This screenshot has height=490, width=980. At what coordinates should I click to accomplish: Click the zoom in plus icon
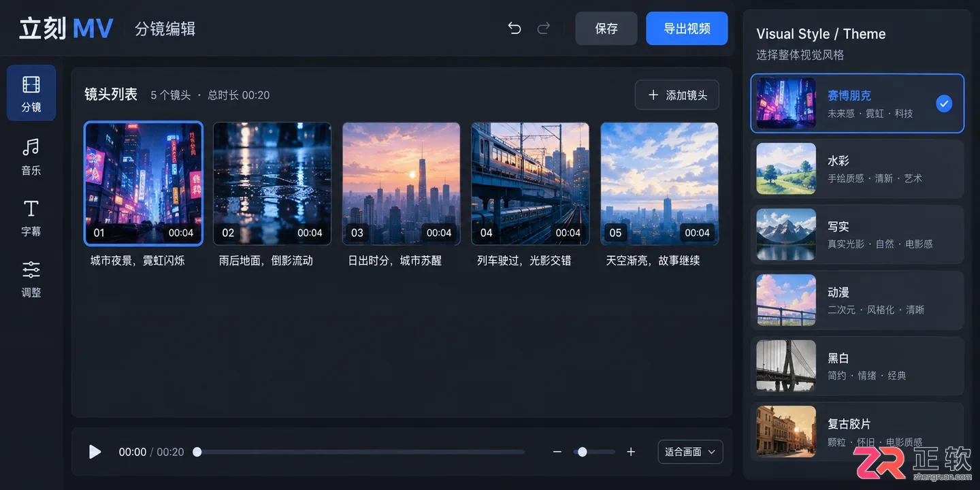coord(631,452)
